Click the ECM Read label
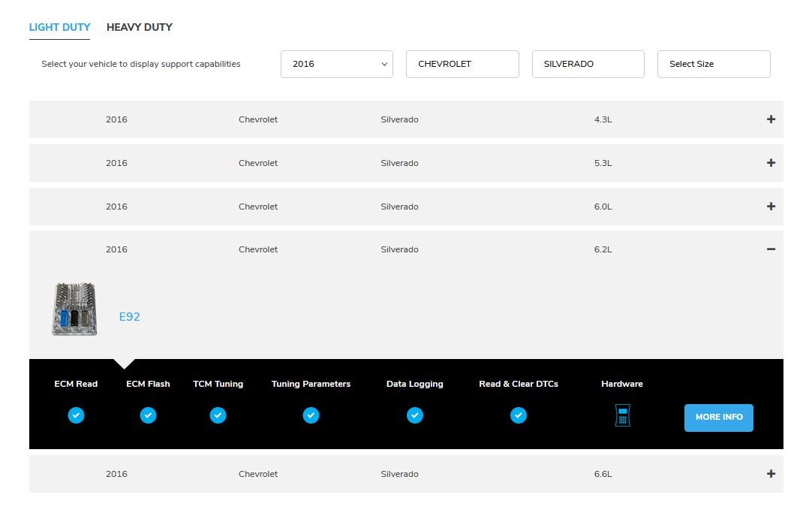 click(76, 384)
